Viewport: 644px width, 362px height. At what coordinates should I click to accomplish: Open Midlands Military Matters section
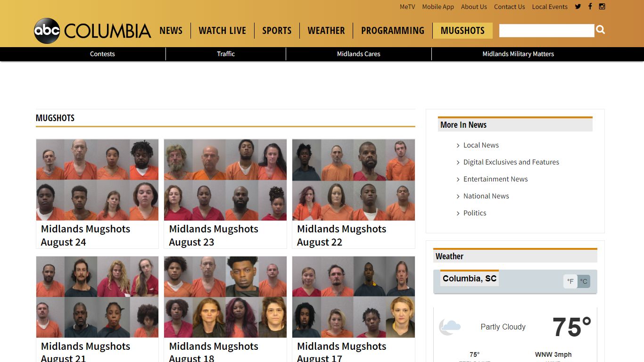[518, 54]
